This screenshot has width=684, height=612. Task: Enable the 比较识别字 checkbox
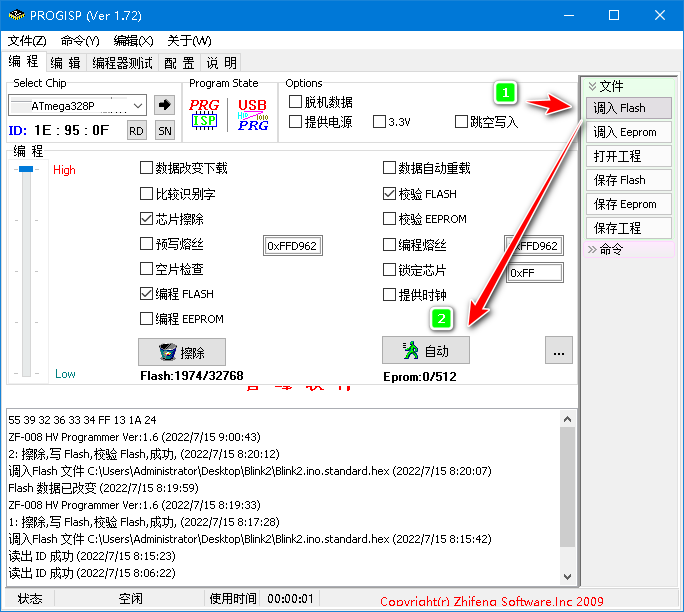point(146,193)
